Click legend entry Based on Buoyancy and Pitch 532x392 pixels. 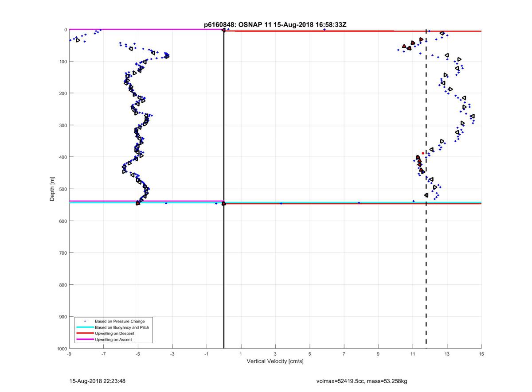(x=122, y=327)
